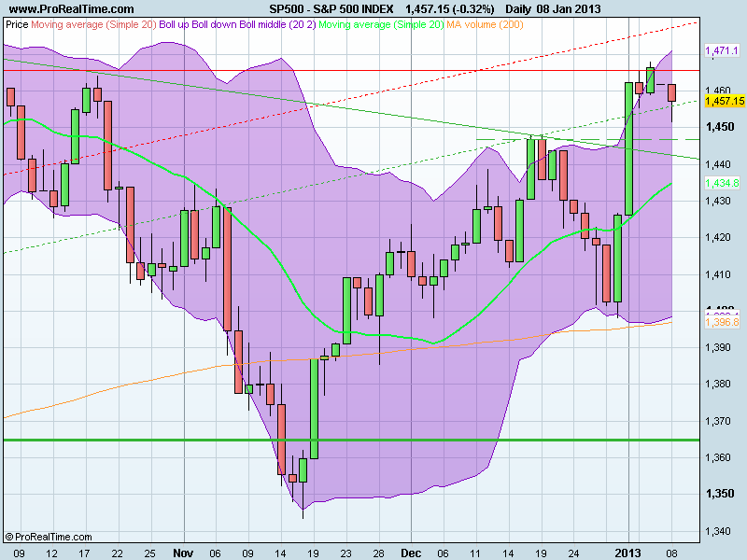Click the 2013 year label on time axis
This screenshot has height=560, width=747.
pyautogui.click(x=627, y=553)
